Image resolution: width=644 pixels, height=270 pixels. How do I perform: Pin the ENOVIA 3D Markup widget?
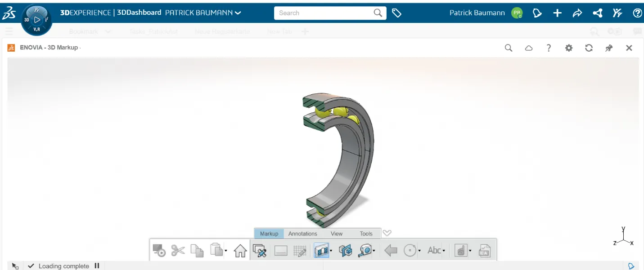608,48
